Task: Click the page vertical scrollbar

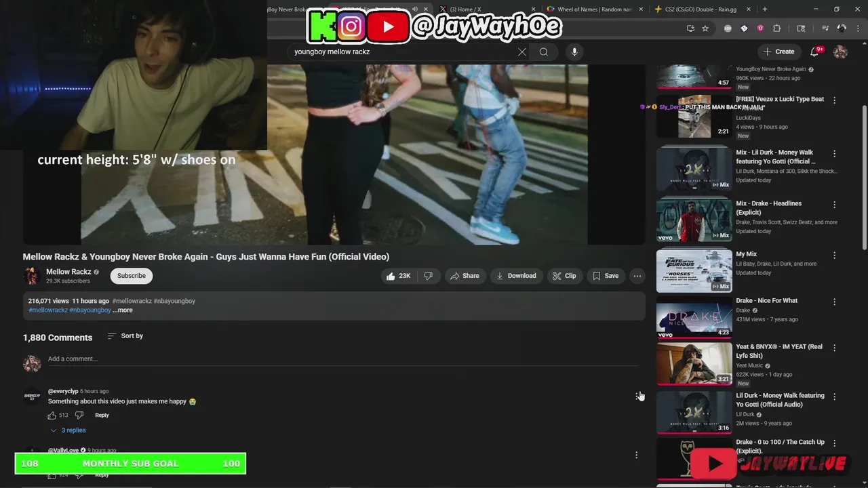Action: click(864, 178)
